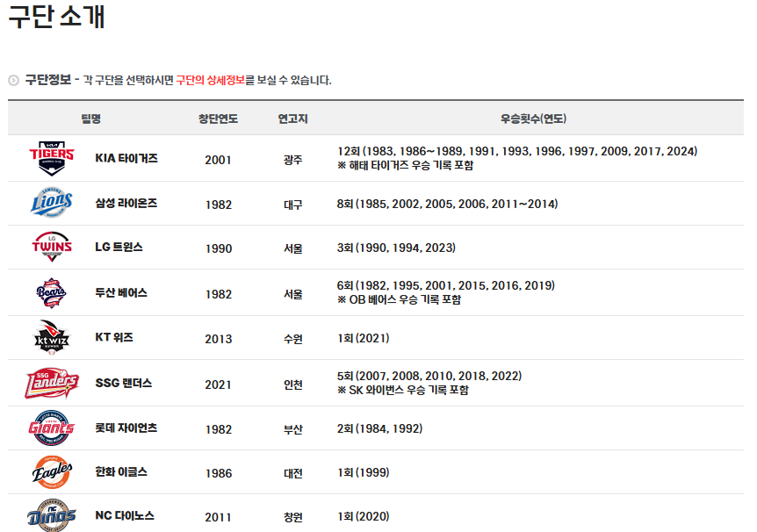The width and height of the screenshot is (757, 532).
Task: Click the Lotte Giants team logo
Action: [51, 428]
